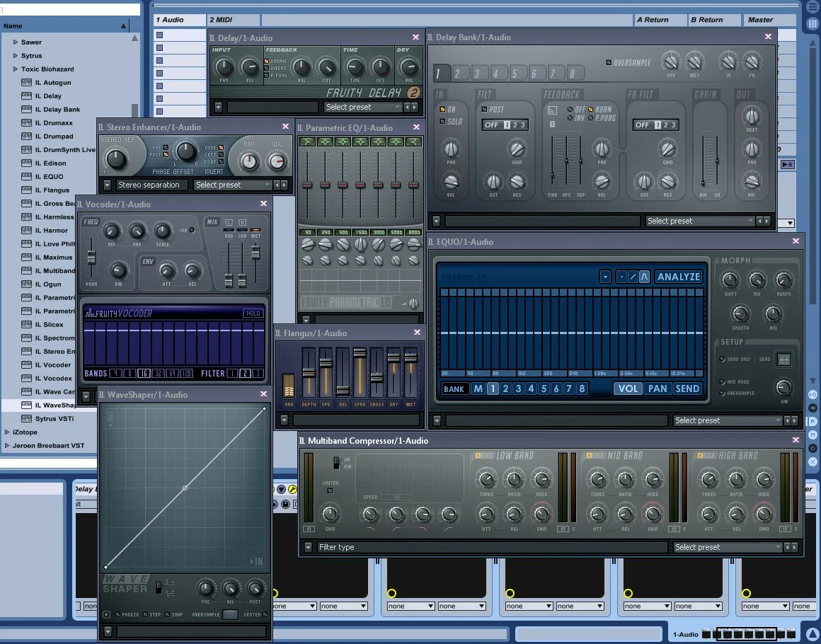Click the Filter type field in Multiband Compressor
The height and width of the screenshot is (644, 821).
click(492, 547)
